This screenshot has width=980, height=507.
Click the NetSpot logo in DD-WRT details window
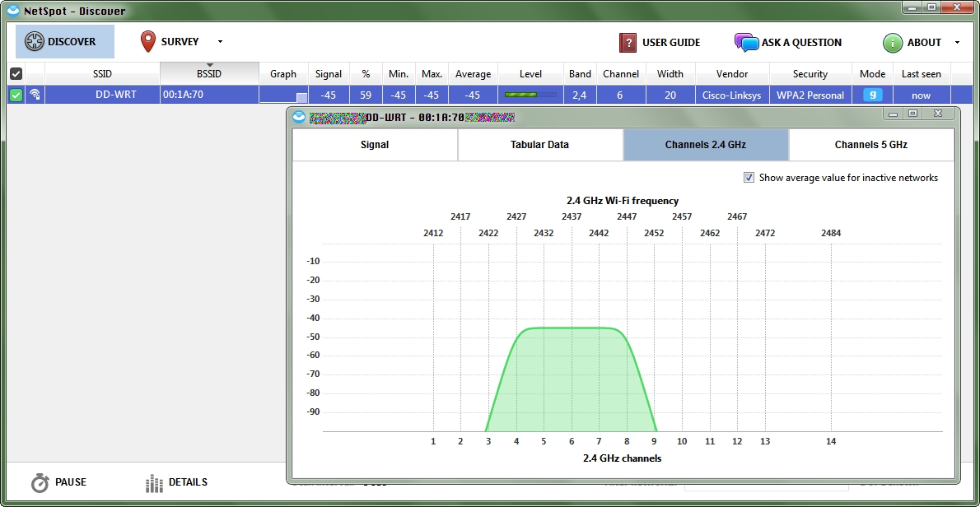[x=299, y=117]
